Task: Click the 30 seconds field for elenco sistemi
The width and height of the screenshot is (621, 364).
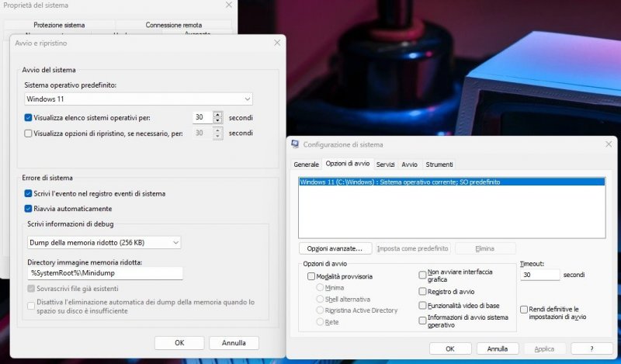Action: tap(203, 118)
